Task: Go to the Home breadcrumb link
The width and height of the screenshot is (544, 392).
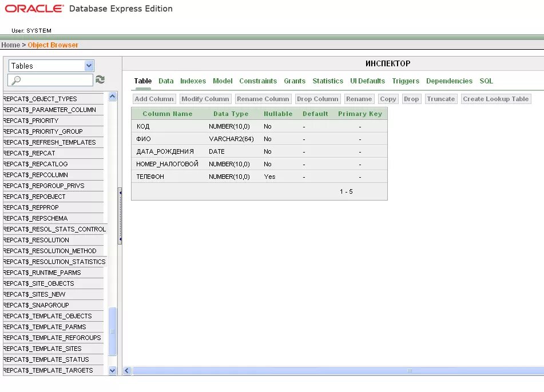Action: tap(10, 45)
